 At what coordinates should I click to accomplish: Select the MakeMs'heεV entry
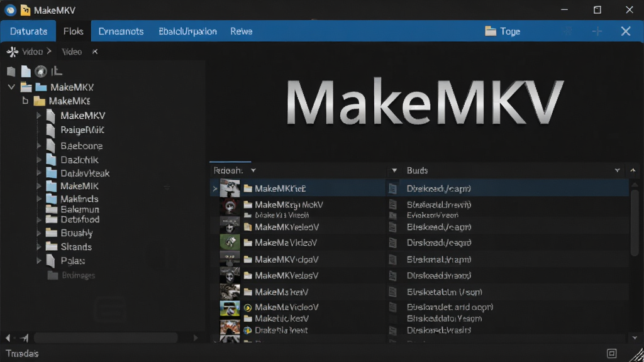point(281,292)
